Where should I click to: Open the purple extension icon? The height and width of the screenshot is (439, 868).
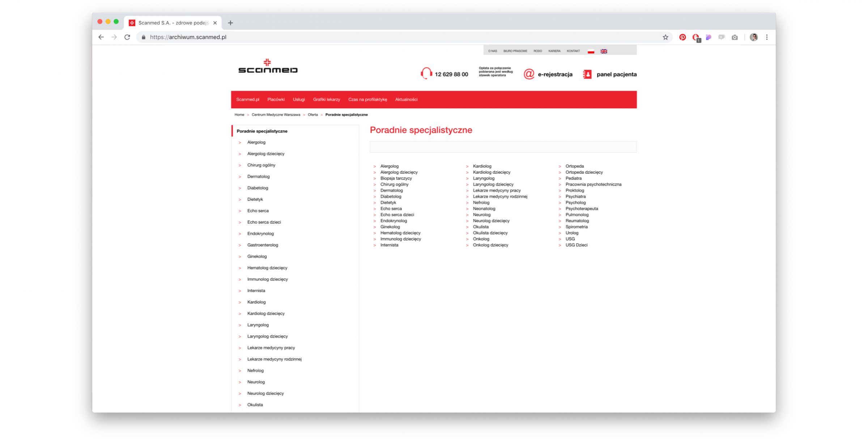[709, 37]
